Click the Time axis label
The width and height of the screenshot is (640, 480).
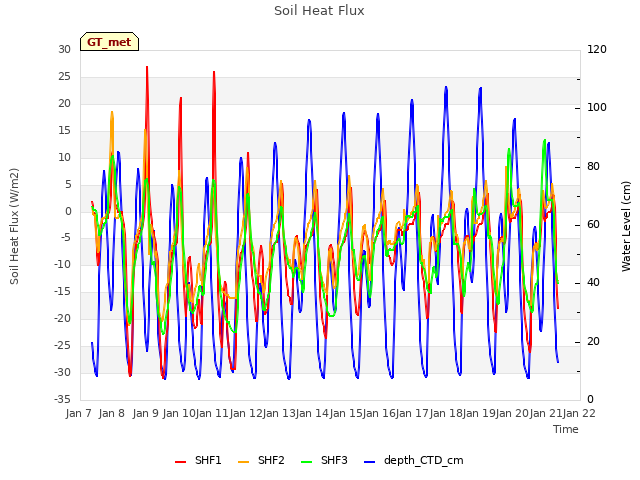pyautogui.click(x=566, y=429)
